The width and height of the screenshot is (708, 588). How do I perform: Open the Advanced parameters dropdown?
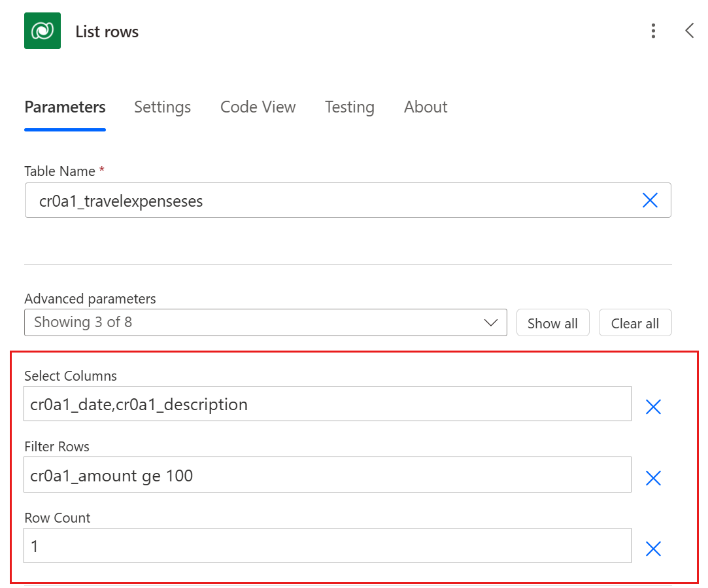click(490, 322)
